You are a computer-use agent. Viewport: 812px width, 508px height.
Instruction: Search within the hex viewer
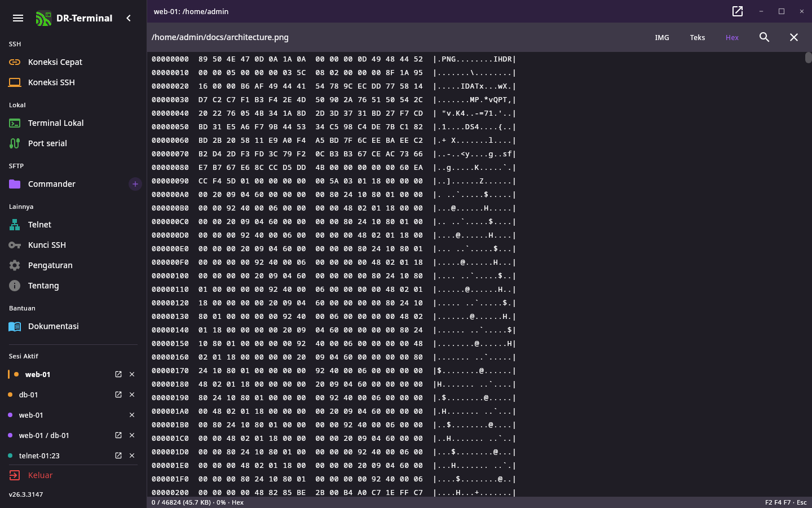tap(764, 37)
